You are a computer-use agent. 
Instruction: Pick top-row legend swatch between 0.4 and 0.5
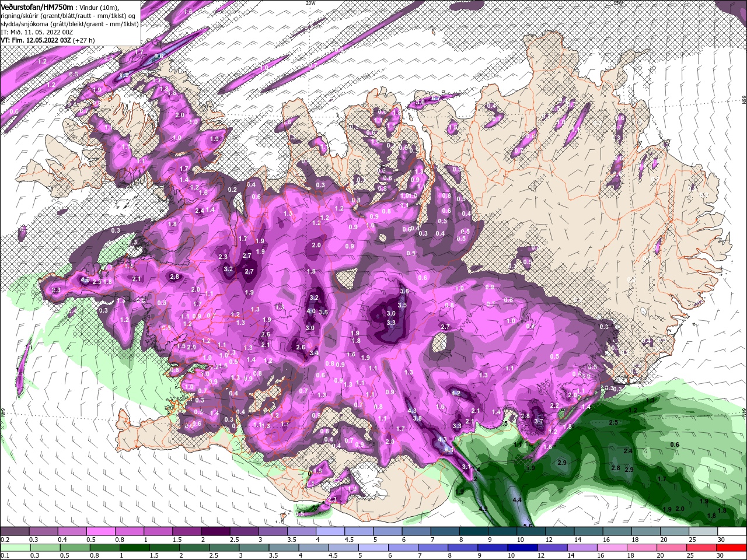coord(72,530)
